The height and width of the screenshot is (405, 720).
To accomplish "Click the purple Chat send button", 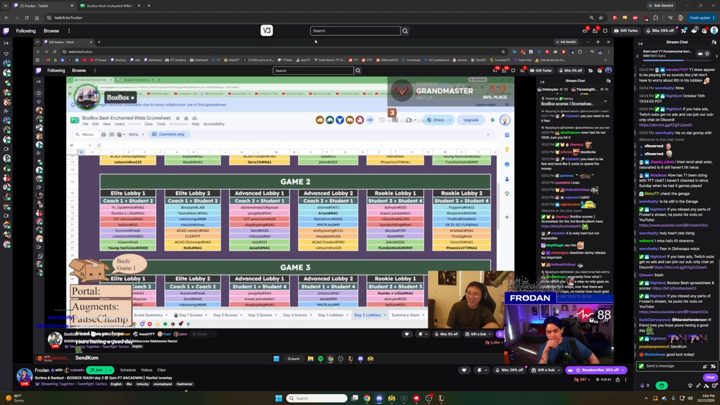I will pyautogui.click(x=710, y=377).
